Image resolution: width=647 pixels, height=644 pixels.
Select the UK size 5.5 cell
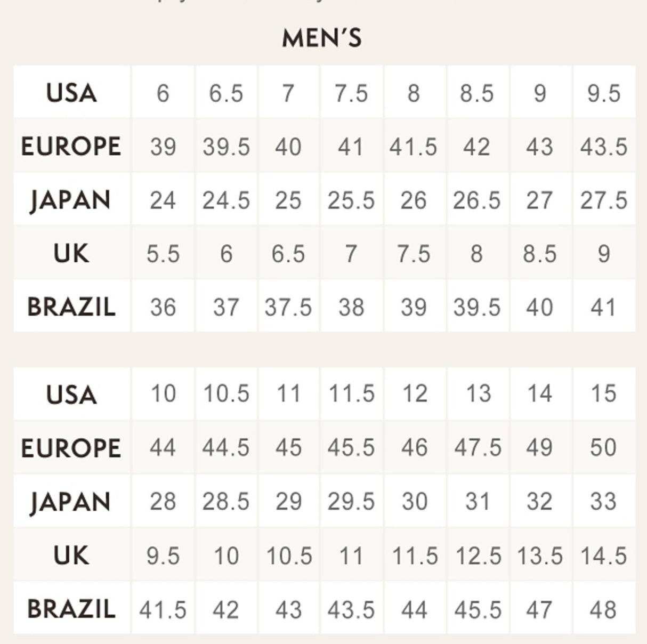click(x=163, y=254)
